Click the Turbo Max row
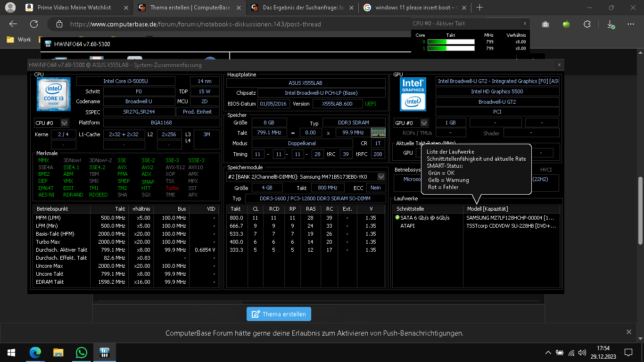644x362 pixels. point(126,242)
